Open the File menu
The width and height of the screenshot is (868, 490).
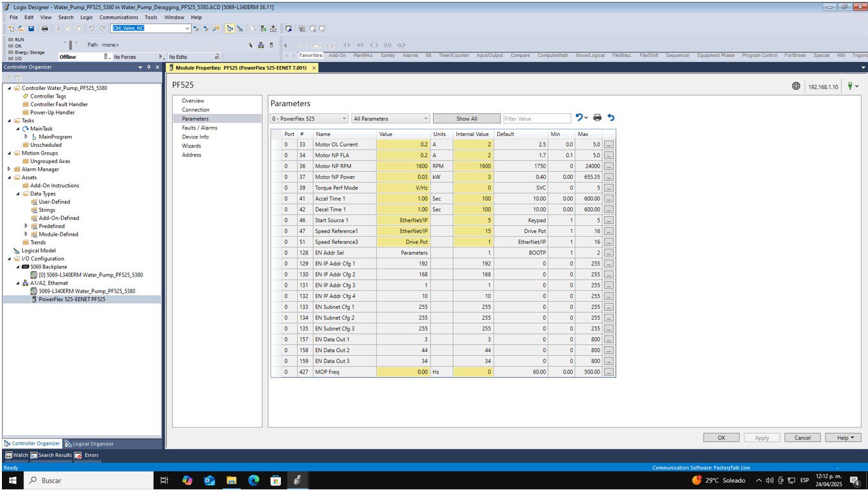[x=14, y=17]
